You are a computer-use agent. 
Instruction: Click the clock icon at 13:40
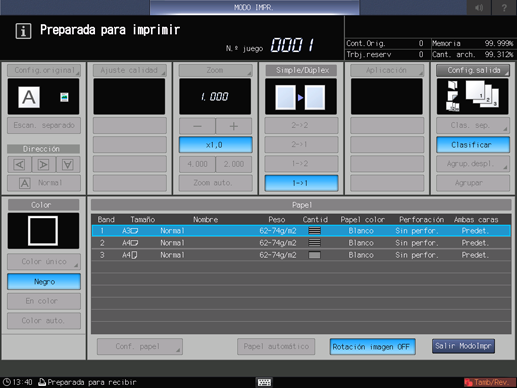[7, 382]
